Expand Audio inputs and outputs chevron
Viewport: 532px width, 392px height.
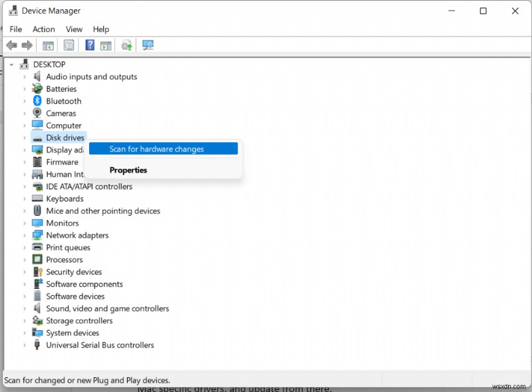(25, 76)
